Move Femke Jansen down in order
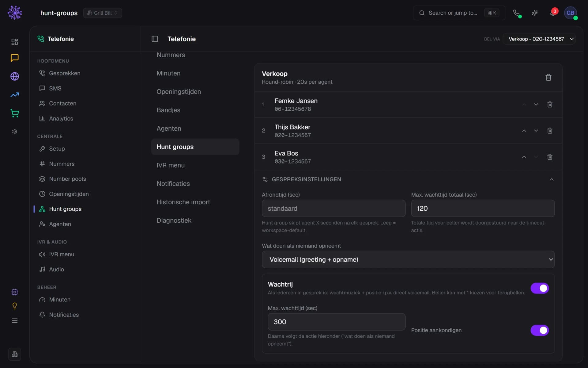The width and height of the screenshot is (588, 368). click(536, 105)
